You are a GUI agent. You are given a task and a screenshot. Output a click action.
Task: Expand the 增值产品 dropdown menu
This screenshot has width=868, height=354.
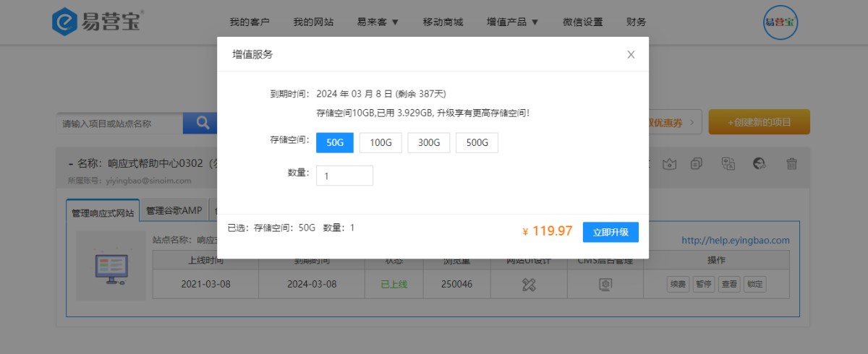(x=513, y=22)
